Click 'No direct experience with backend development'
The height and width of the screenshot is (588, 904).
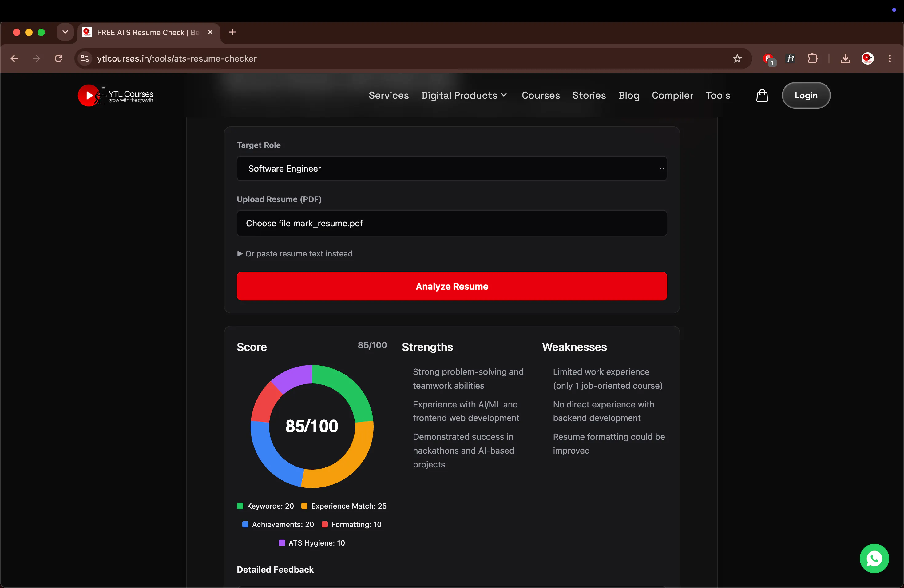[603, 411]
